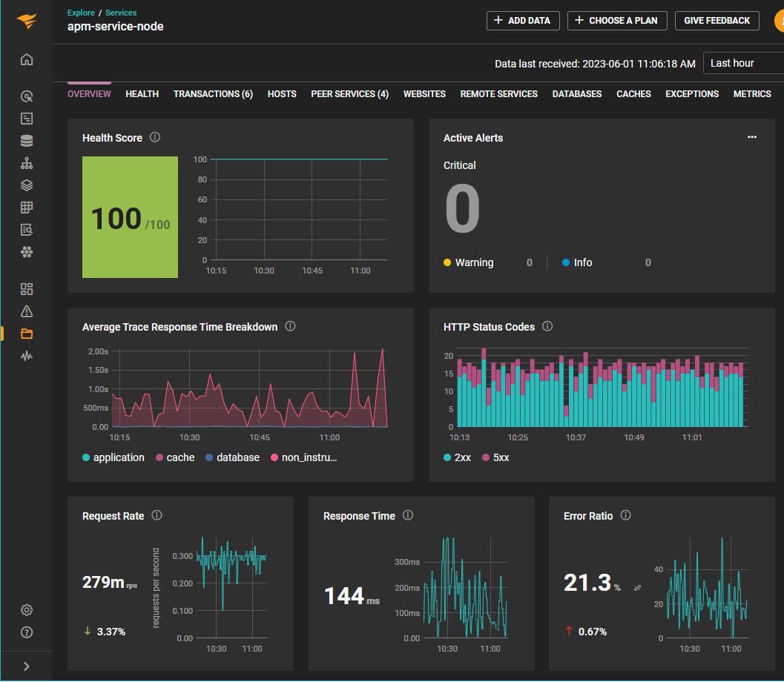Hide the 2xx series in HTTP Status Codes
Screen dimensions: 784x682
point(457,457)
